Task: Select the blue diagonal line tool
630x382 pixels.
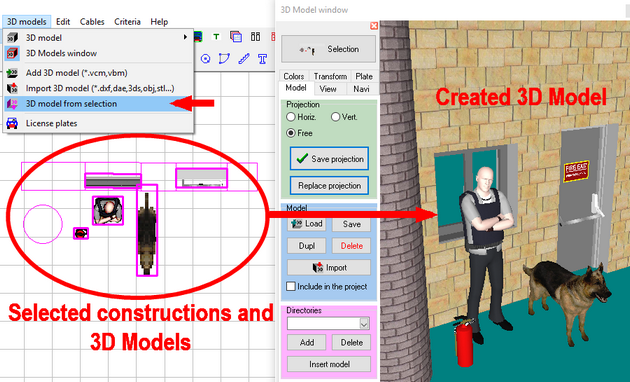Action: coord(244,59)
